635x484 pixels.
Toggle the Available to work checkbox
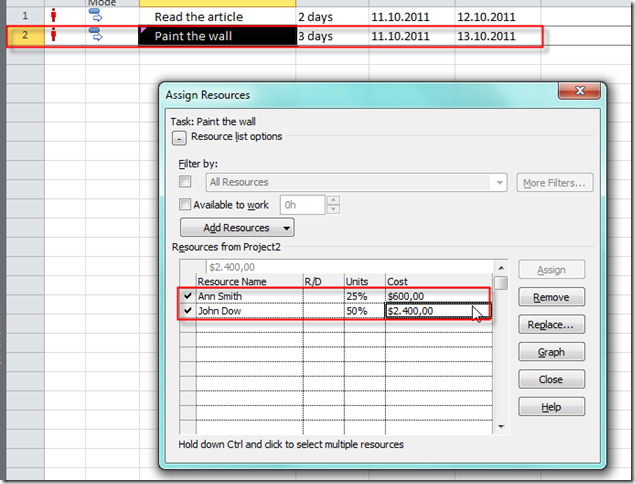[185, 204]
